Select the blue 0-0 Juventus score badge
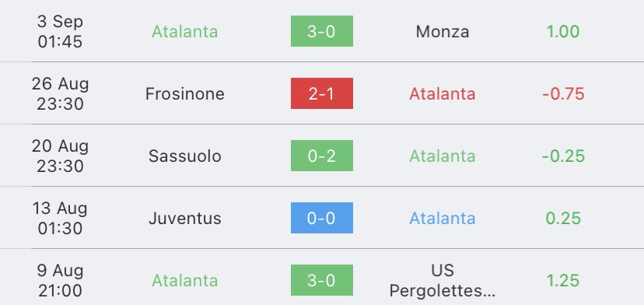 pos(321,218)
